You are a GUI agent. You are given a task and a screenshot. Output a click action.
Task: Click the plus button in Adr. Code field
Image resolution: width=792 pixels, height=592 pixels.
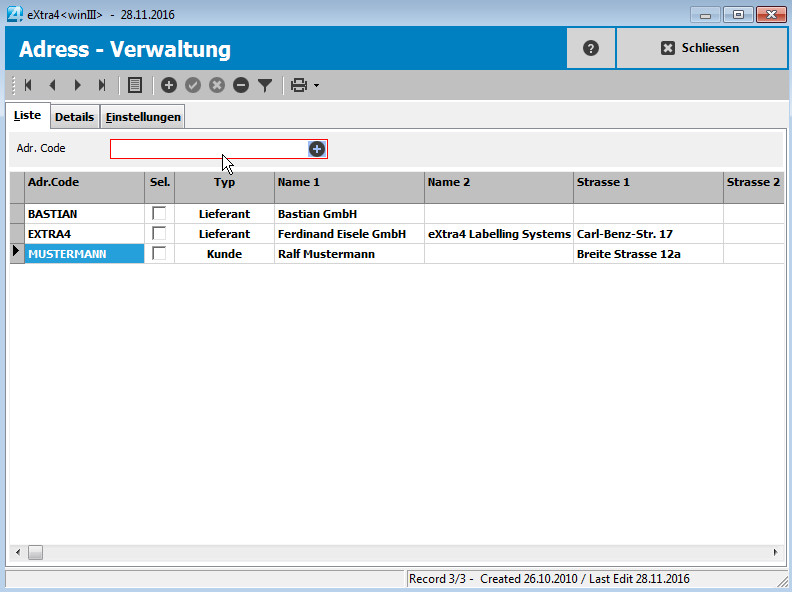click(x=317, y=149)
